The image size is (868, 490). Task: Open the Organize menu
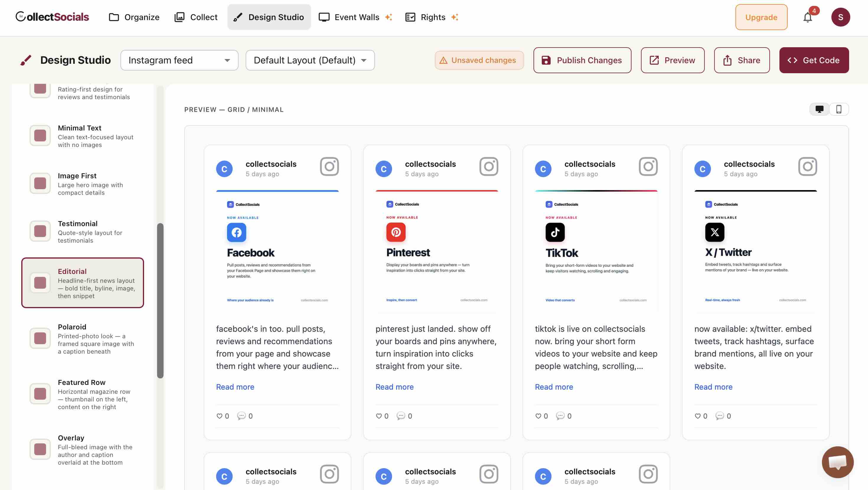pos(134,17)
